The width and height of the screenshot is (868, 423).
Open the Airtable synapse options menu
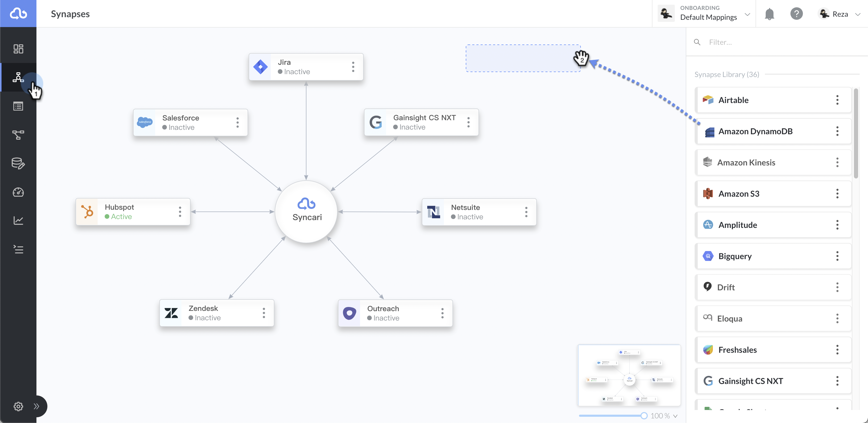tap(838, 100)
